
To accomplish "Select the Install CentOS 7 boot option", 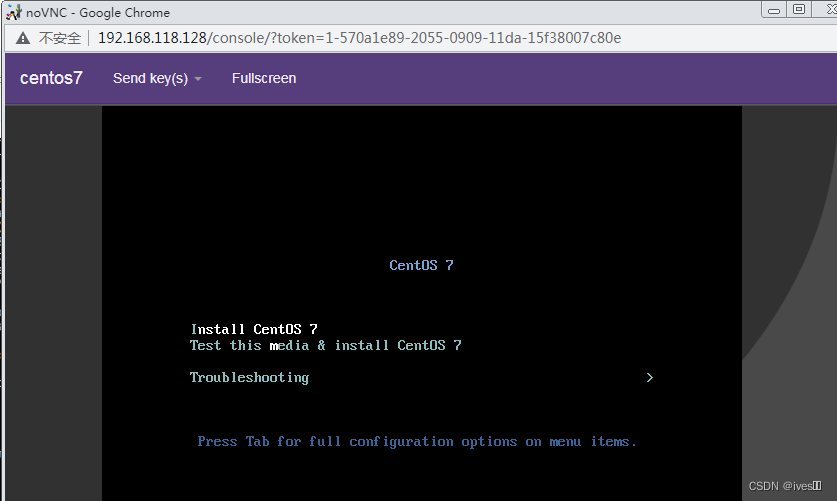I will (254, 329).
